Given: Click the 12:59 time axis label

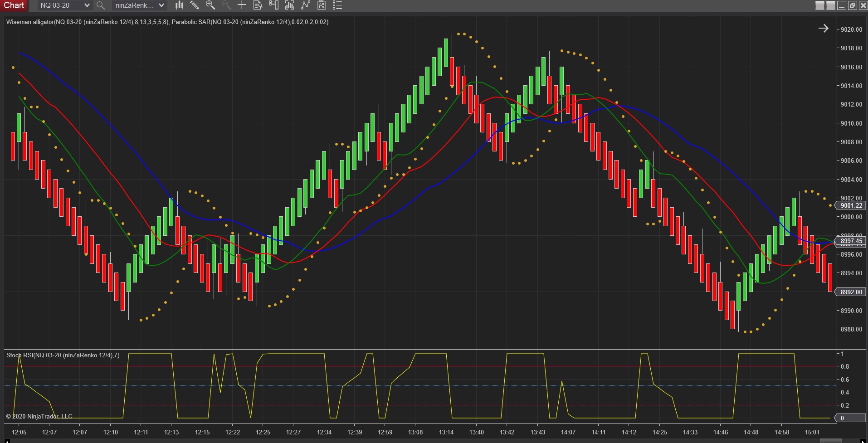Looking at the screenshot, I should coord(385,432).
